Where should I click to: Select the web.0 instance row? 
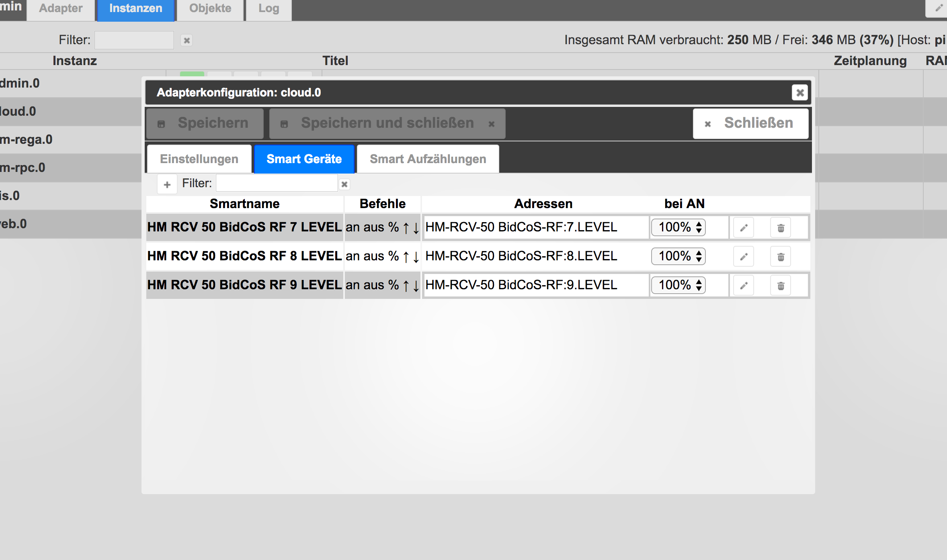tap(71, 224)
